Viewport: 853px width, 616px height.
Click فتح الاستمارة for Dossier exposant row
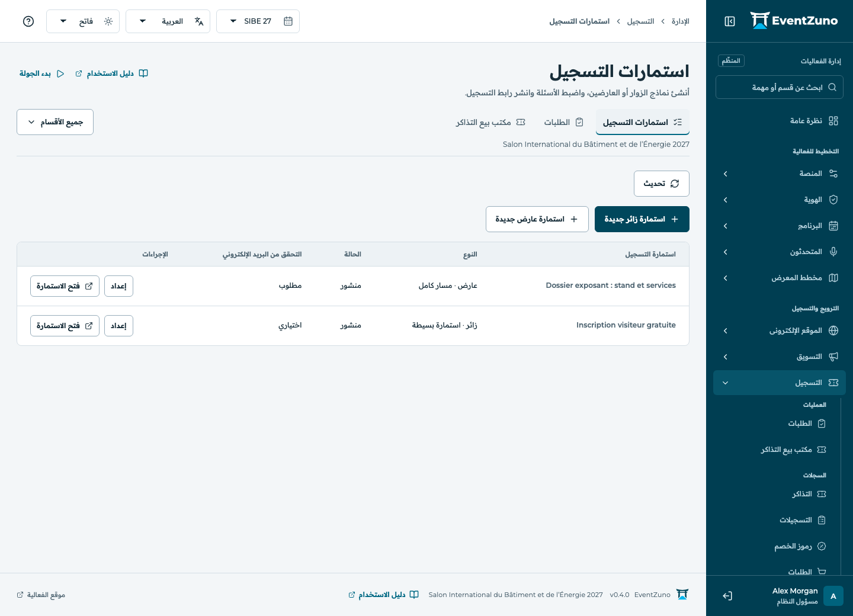click(65, 286)
